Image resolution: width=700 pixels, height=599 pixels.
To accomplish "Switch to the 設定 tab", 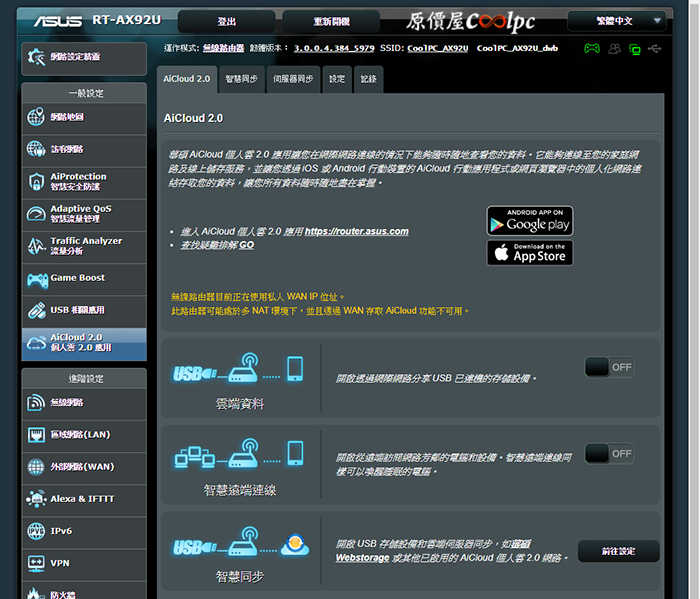I will click(337, 79).
